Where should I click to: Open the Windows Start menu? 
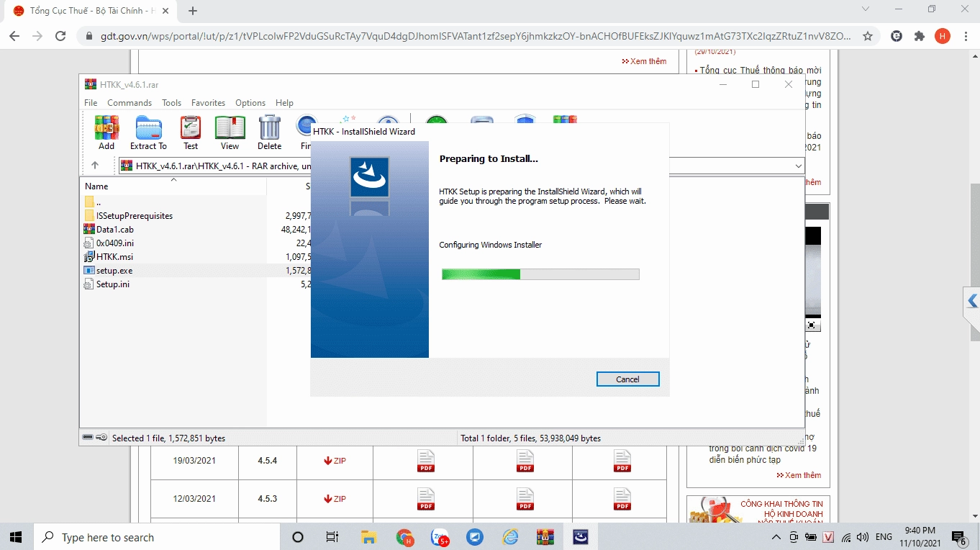click(16, 537)
